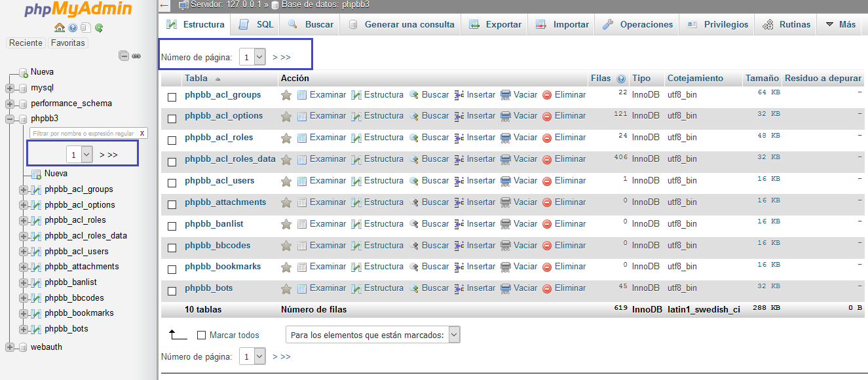868x380 pixels.
Task: Click database icon next to mysql
Action: point(23,88)
